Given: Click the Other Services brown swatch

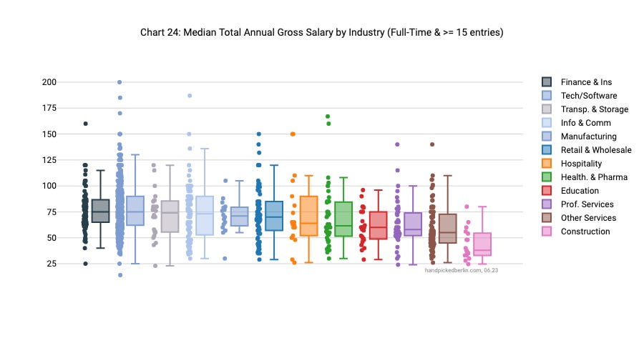Looking at the screenshot, I should click(546, 217).
